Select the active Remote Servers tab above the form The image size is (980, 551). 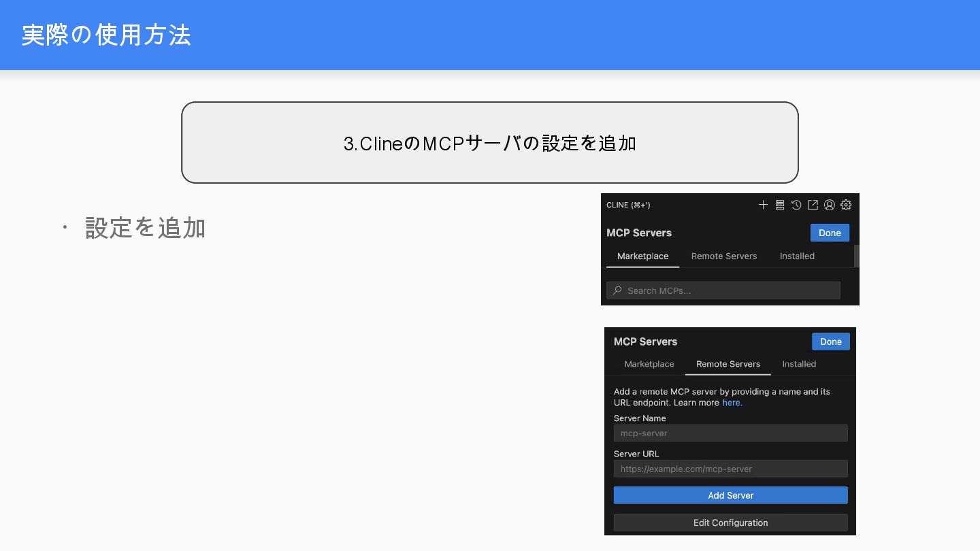(728, 364)
